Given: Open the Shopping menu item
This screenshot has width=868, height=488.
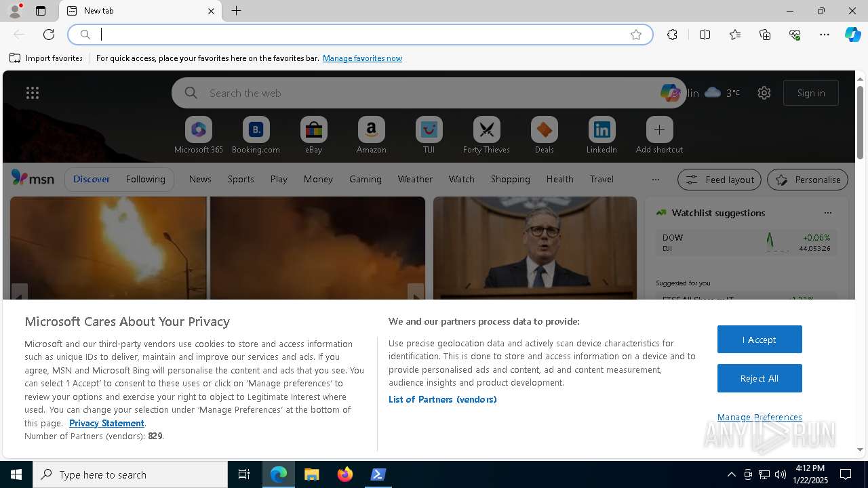Looking at the screenshot, I should [x=510, y=179].
